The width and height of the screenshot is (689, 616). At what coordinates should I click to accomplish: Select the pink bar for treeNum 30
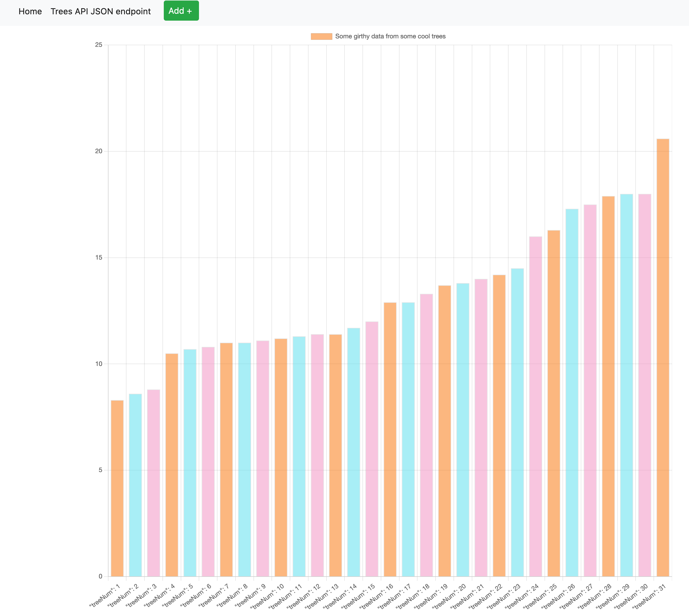point(645,386)
